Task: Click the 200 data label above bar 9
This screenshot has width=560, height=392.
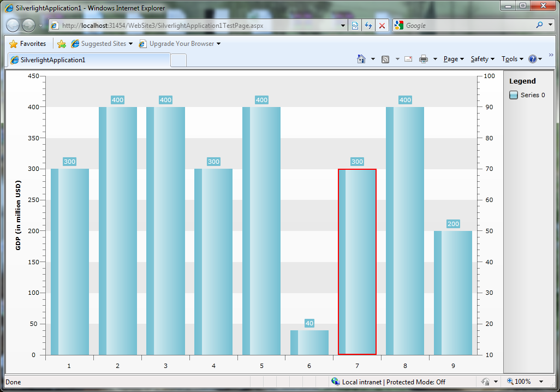Action: [453, 224]
